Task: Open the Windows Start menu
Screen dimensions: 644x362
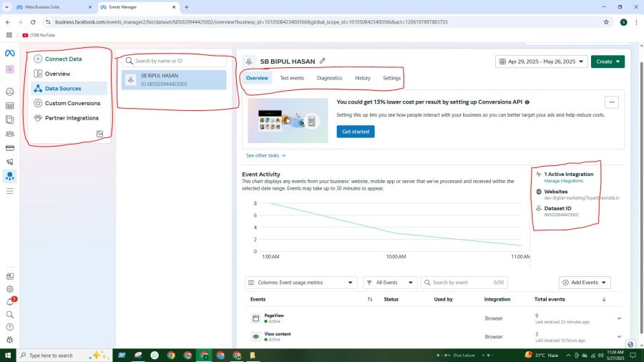Action: (x=8, y=356)
